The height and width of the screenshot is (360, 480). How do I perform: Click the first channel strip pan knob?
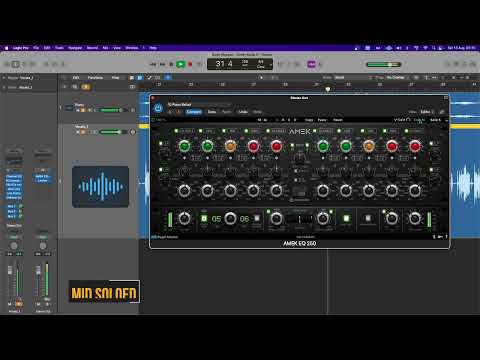(x=14, y=246)
